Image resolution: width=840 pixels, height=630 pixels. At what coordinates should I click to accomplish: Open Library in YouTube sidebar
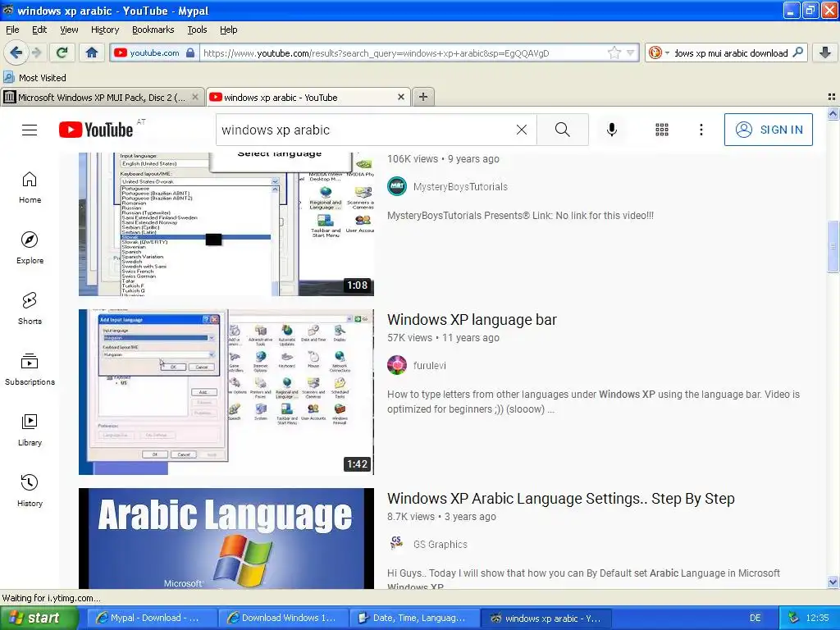30,430
